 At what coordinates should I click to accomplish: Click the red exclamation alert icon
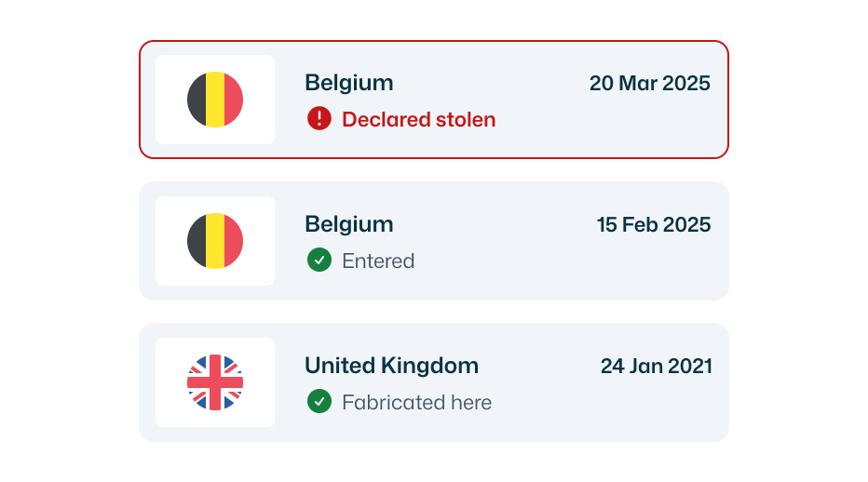click(x=319, y=118)
